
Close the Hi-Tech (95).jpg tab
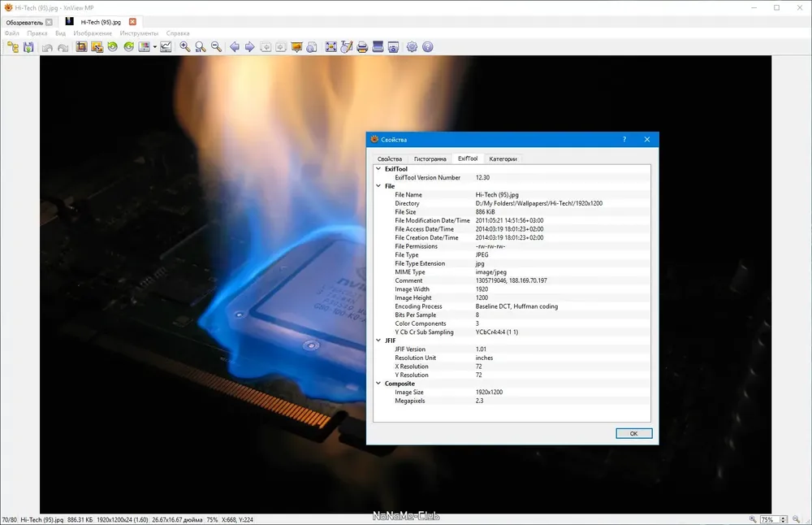pos(132,22)
